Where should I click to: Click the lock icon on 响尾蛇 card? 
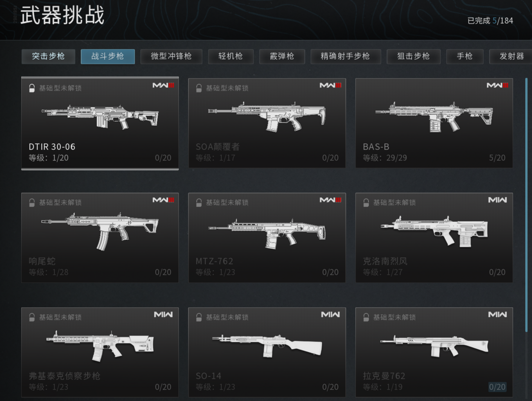[x=32, y=202]
